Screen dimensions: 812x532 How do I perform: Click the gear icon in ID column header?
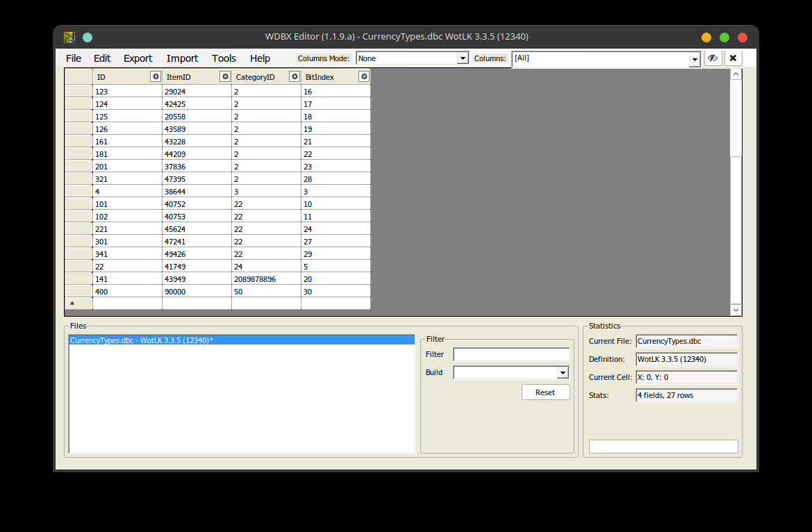[x=156, y=76]
